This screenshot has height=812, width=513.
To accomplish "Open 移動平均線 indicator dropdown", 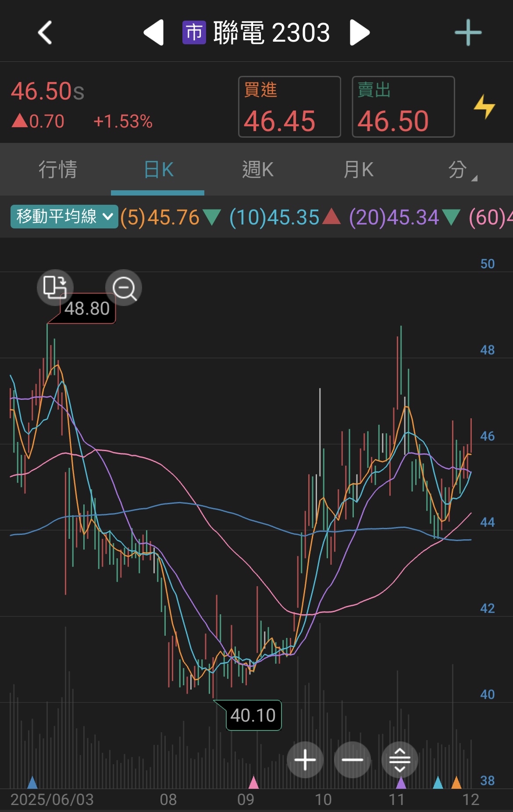I will [x=64, y=217].
